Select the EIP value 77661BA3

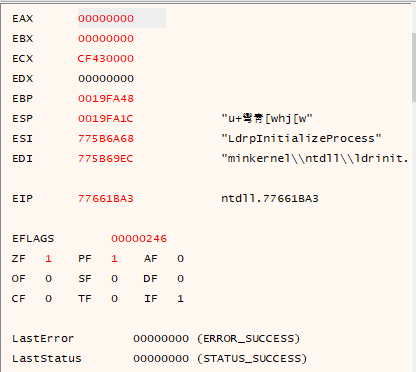click(106, 198)
